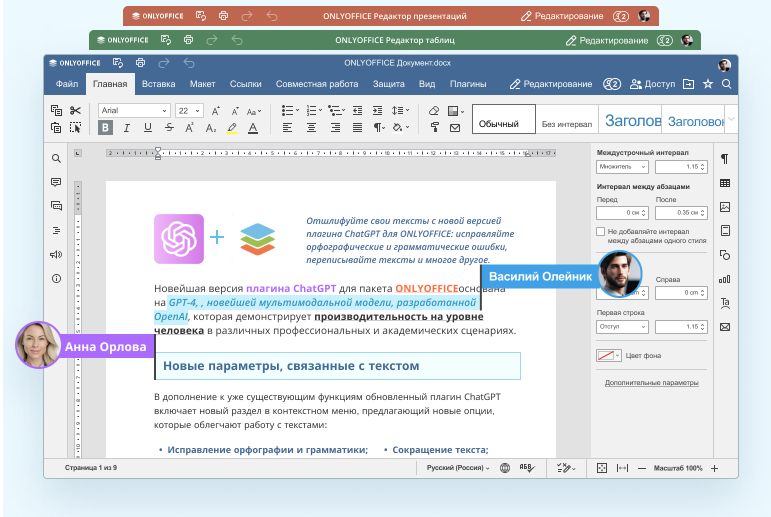Screen dimensions: 771x517
Task: Toggle Superscript formatting
Action: 189,128
